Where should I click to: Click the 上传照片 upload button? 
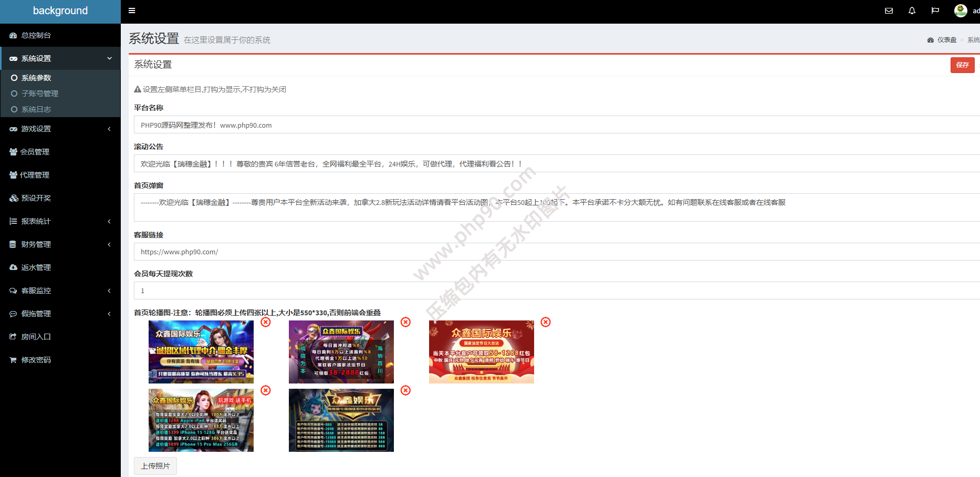point(155,466)
